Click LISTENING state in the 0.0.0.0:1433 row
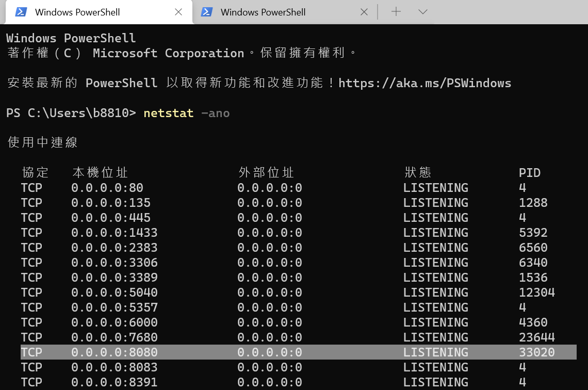The image size is (588, 390). pos(436,233)
